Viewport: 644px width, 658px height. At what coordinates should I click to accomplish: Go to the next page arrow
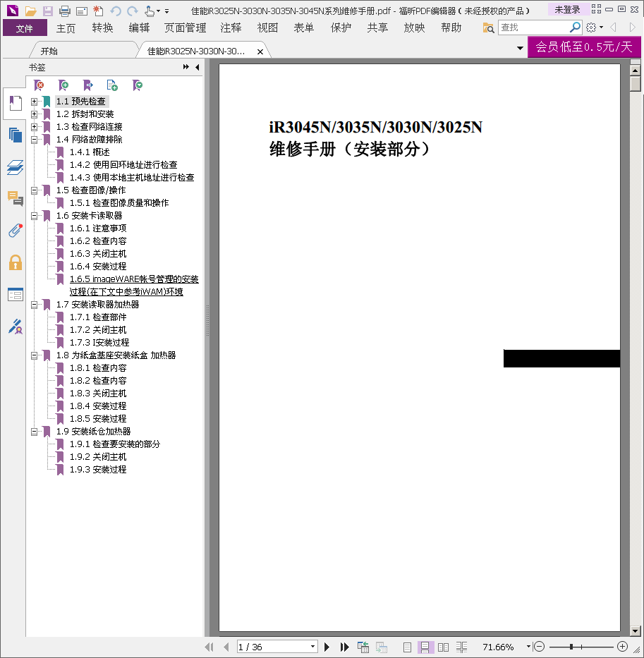(327, 647)
